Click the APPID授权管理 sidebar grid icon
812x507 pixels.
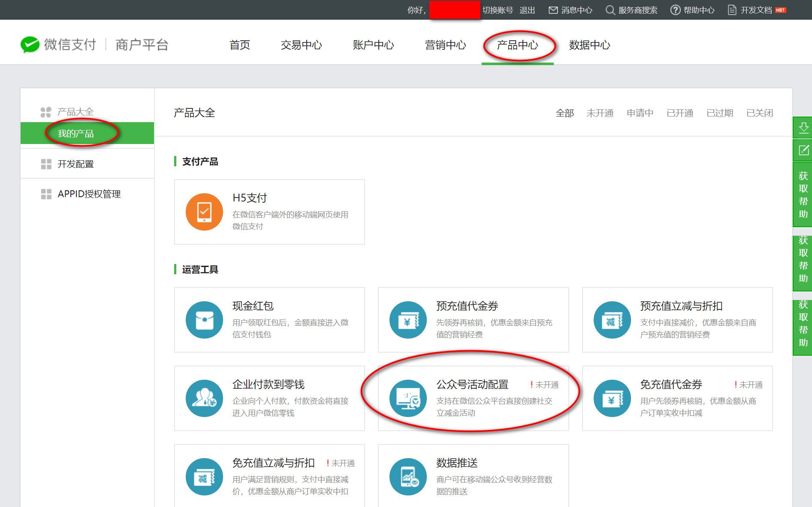pyautogui.click(x=46, y=194)
